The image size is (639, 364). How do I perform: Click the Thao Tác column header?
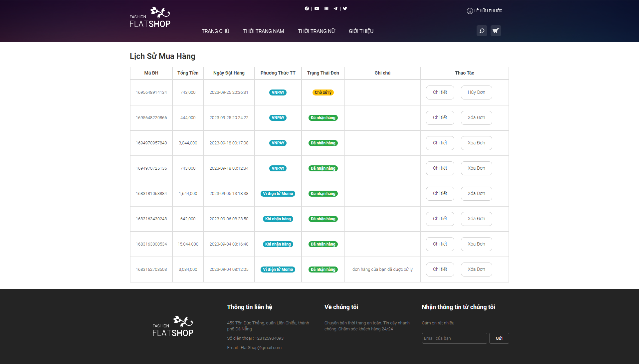465,73
